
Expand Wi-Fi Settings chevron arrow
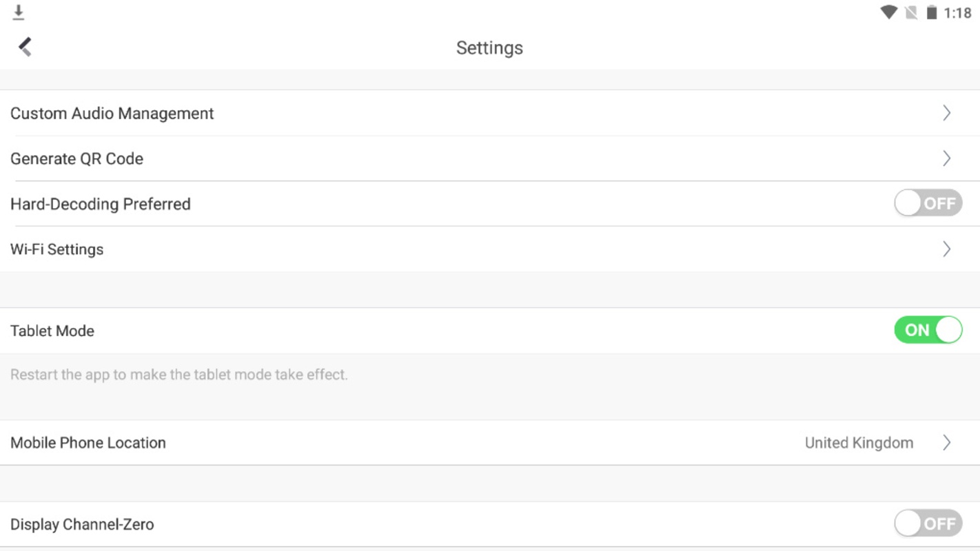pyautogui.click(x=947, y=249)
